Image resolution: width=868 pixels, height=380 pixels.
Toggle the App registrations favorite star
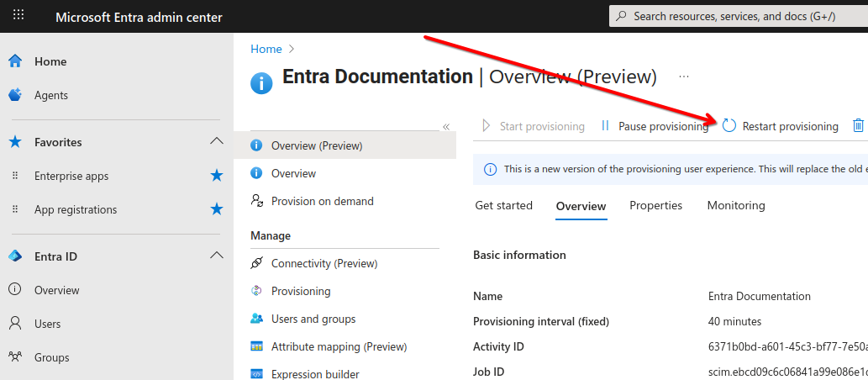click(217, 209)
